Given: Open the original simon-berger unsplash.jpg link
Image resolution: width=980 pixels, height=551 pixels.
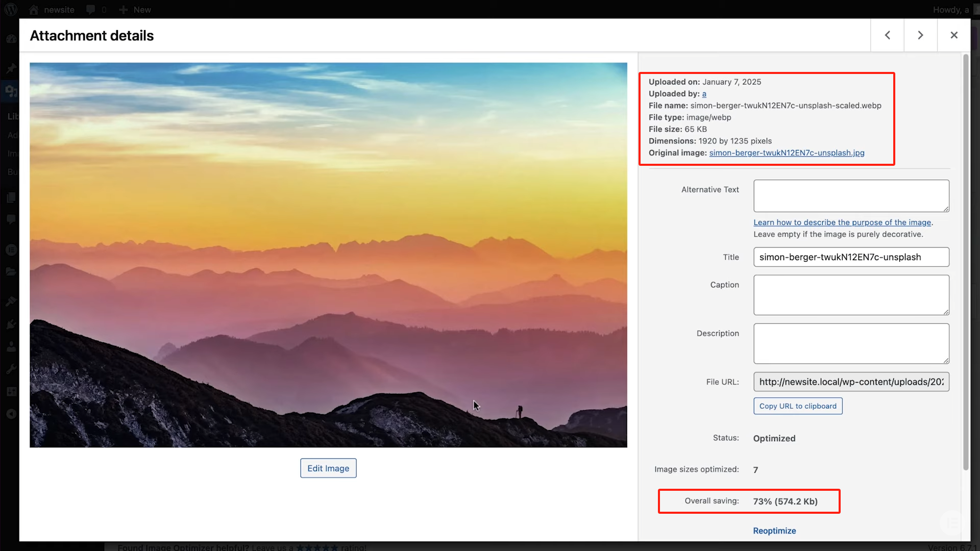Looking at the screenshot, I should [x=787, y=153].
